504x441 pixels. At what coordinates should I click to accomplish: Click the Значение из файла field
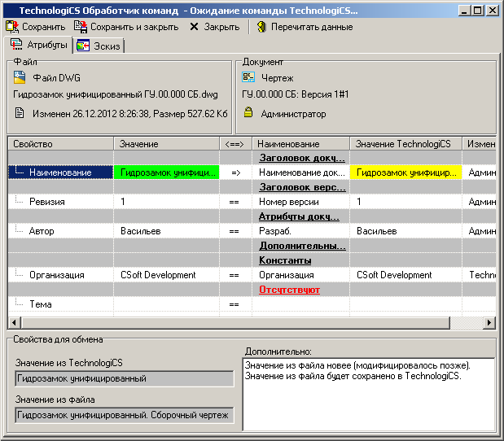click(125, 416)
